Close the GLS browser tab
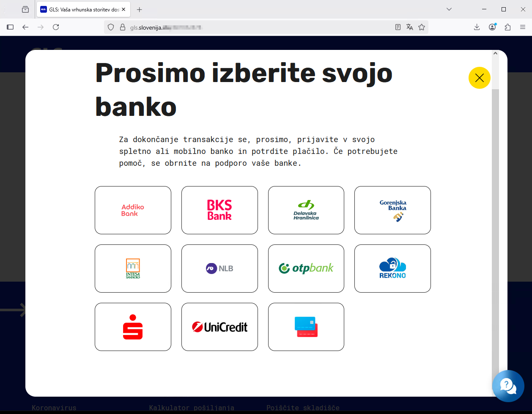 [x=124, y=9]
